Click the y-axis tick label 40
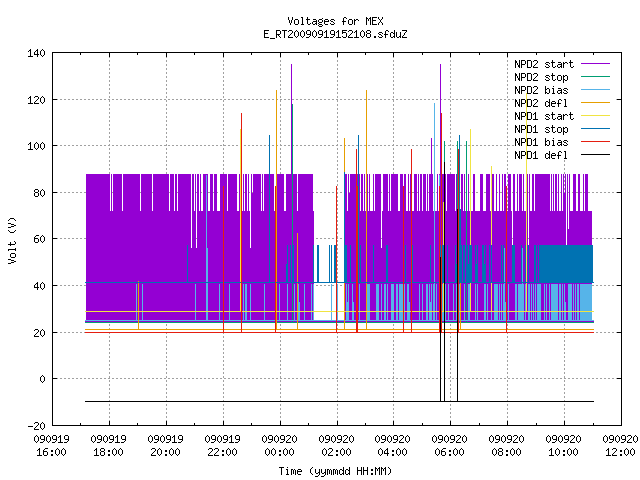The image size is (640, 480). coord(39,286)
